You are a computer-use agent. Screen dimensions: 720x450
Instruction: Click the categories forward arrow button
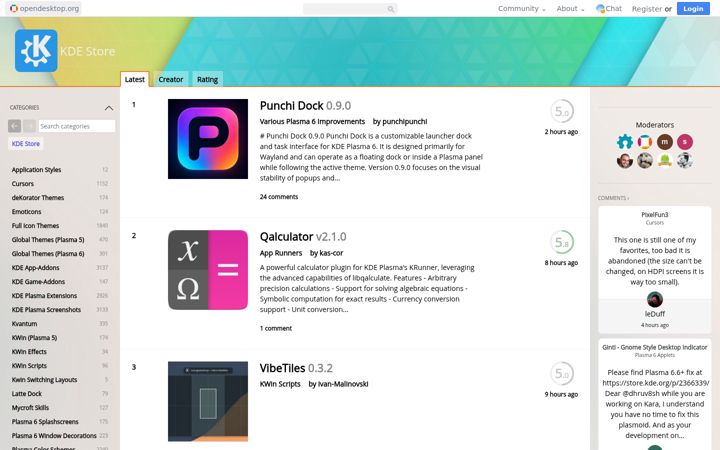tap(29, 126)
